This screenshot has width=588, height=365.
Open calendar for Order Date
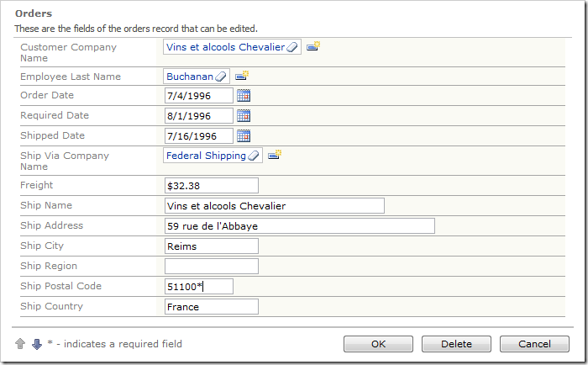[x=244, y=96]
